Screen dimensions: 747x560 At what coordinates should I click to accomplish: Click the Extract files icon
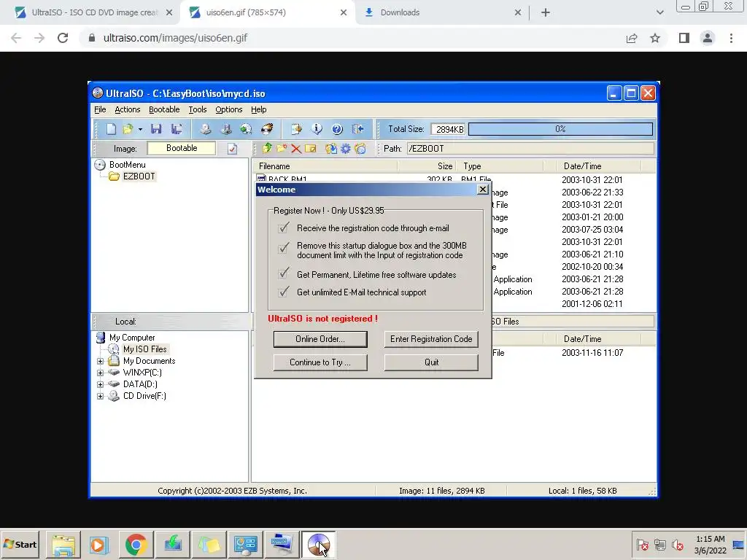click(331, 149)
